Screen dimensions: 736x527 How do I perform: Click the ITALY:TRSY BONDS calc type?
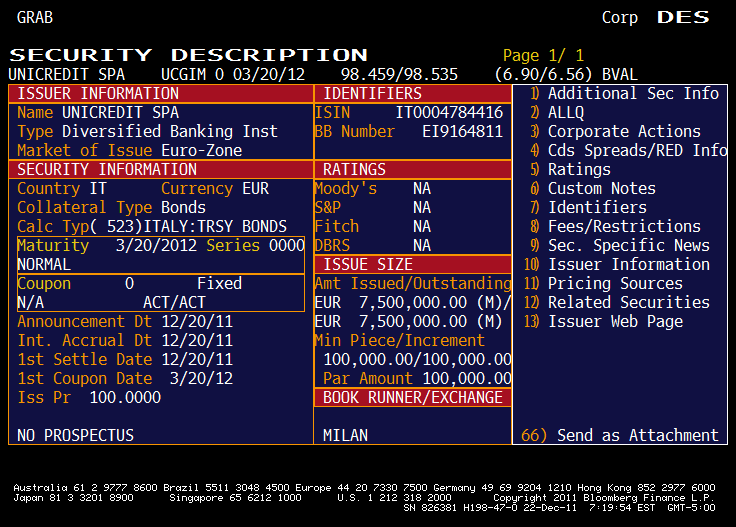[215, 227]
